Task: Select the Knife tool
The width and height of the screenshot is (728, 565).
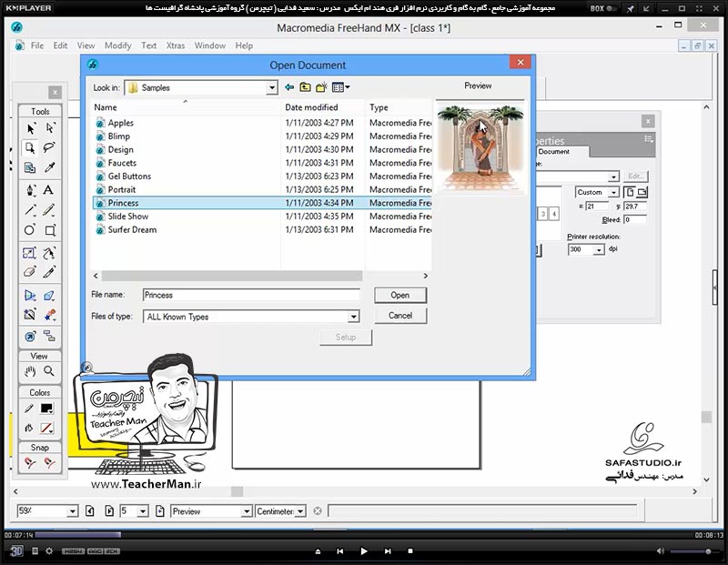Action: [x=49, y=272]
